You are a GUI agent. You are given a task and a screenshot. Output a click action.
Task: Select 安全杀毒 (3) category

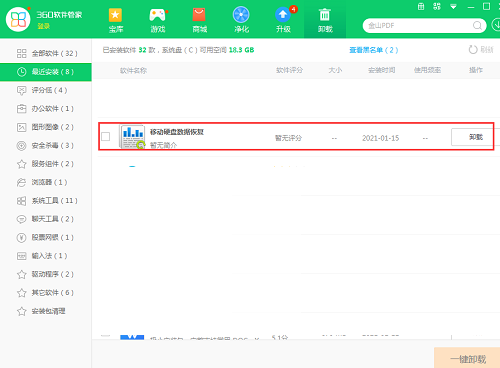tap(46, 145)
